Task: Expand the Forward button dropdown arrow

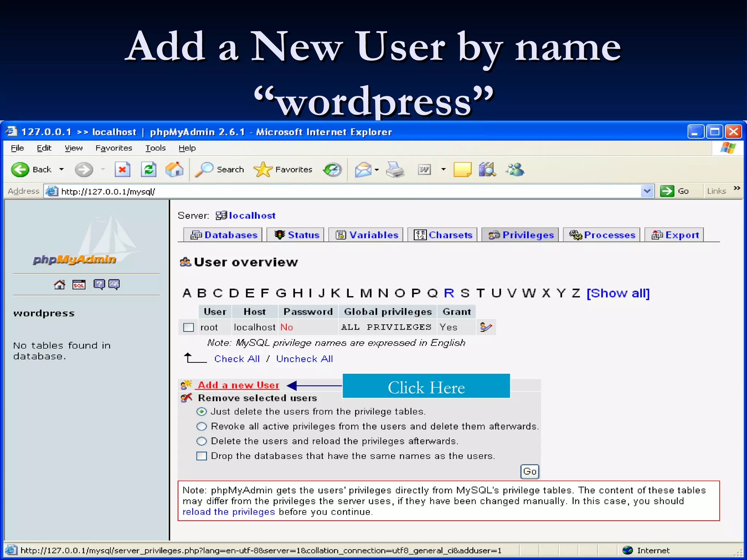Action: pyautogui.click(x=103, y=170)
